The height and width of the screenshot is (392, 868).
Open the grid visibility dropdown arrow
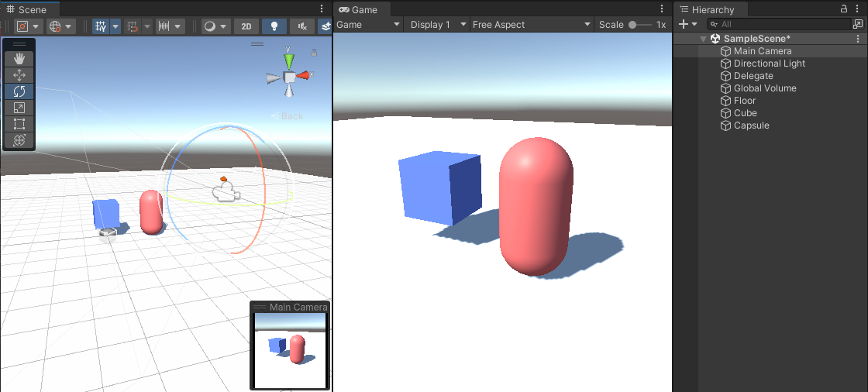(x=115, y=26)
